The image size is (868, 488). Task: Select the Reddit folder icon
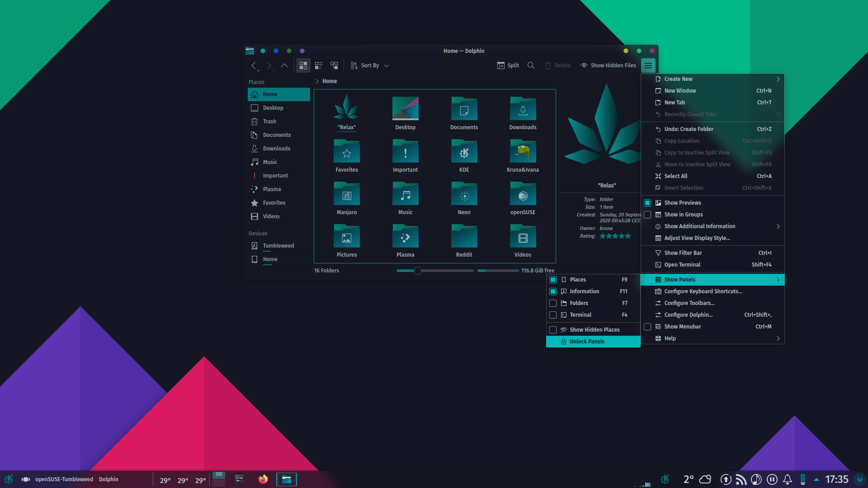click(464, 236)
